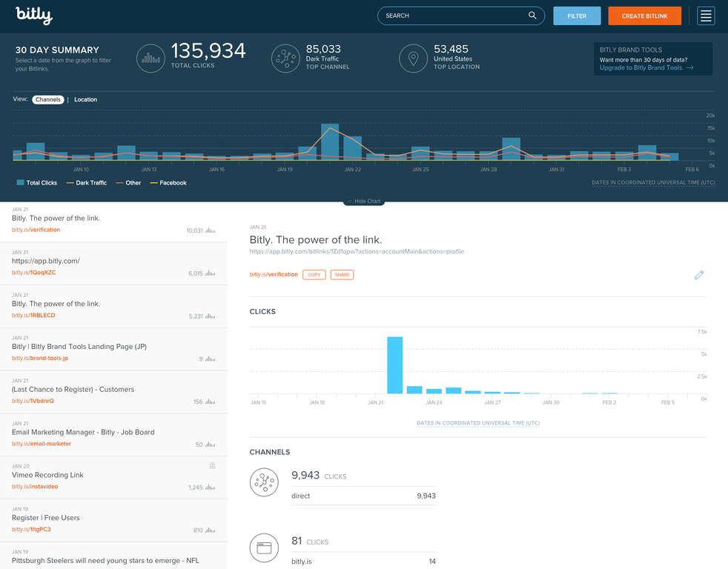The height and width of the screenshot is (569, 728).
Task: Select https://app.bitly.com/ list item title
Action: pos(45,261)
